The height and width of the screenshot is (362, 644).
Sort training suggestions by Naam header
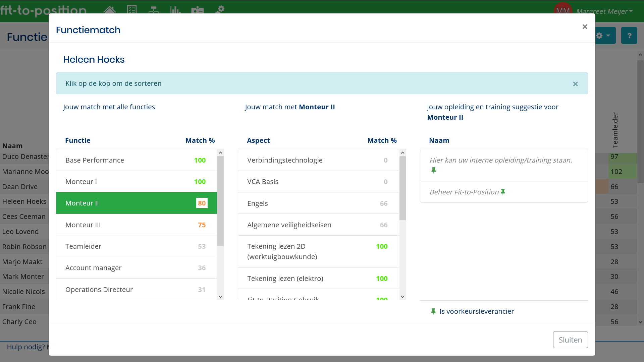click(439, 140)
